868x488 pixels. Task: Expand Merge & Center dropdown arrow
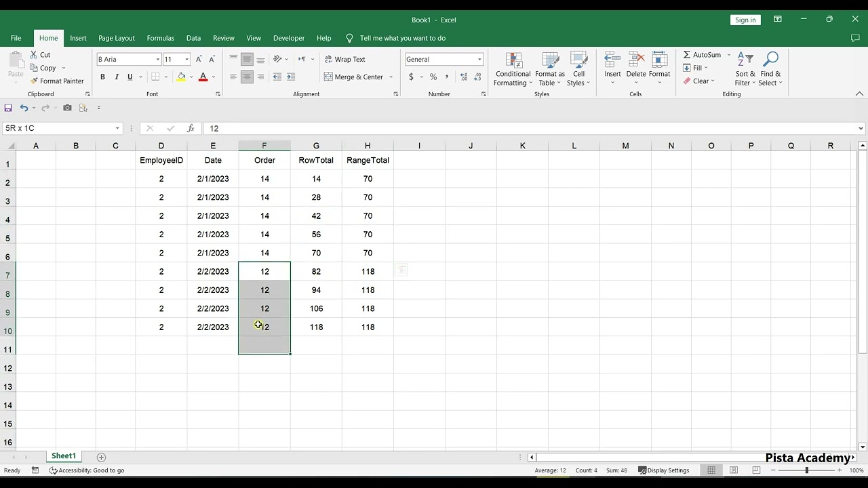click(x=391, y=77)
